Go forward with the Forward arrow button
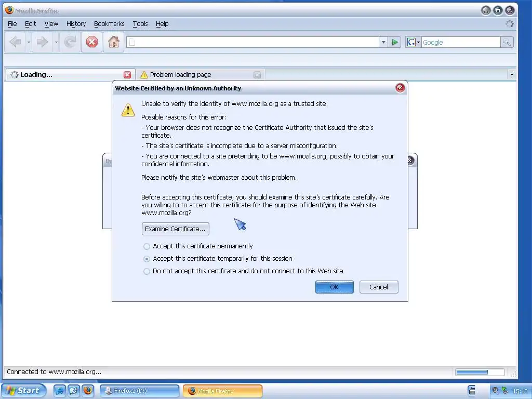532x399 pixels. coord(42,42)
